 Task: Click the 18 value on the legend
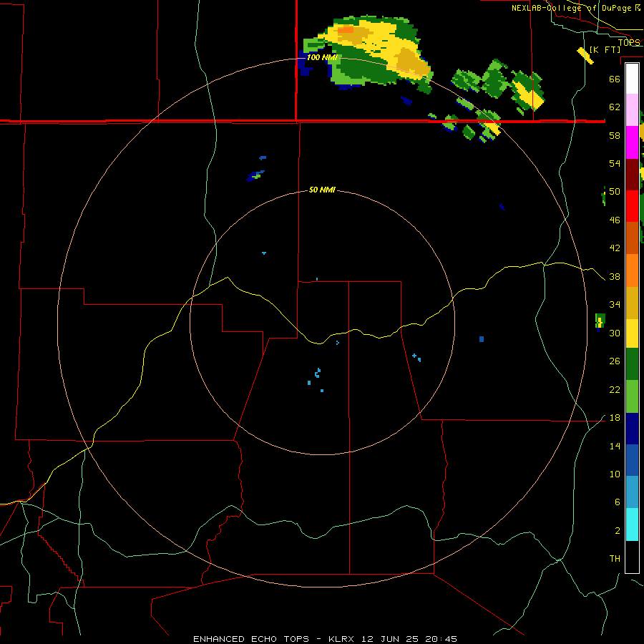(x=615, y=418)
